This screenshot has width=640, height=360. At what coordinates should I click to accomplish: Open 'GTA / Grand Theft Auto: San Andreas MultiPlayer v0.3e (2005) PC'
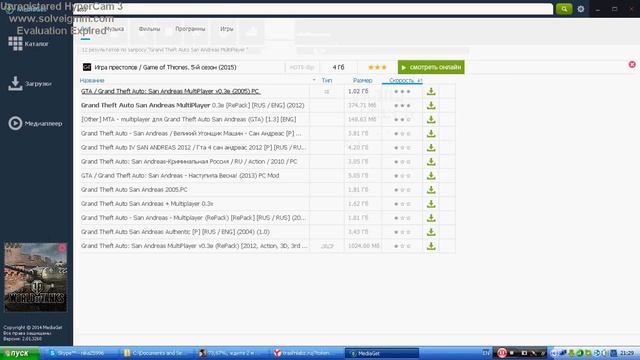point(171,91)
